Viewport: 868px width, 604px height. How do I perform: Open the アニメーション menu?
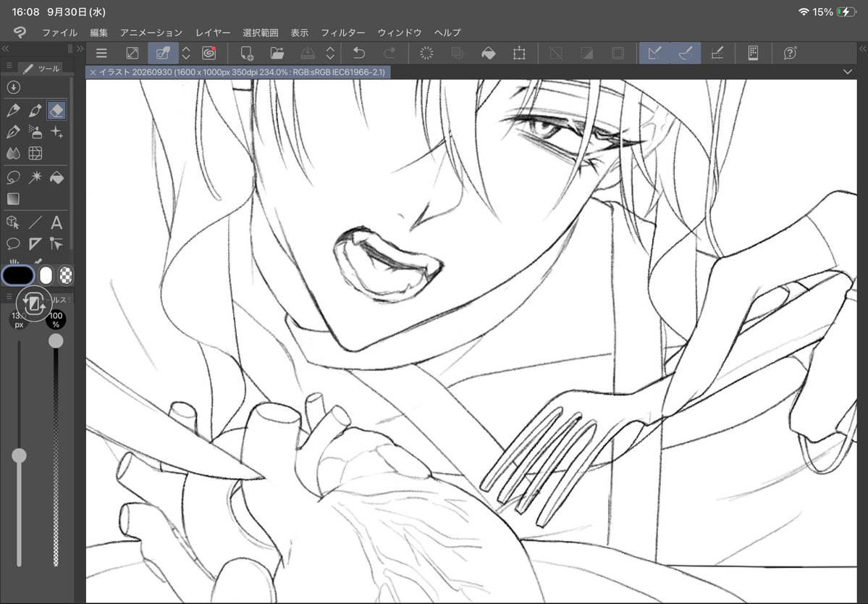(151, 33)
